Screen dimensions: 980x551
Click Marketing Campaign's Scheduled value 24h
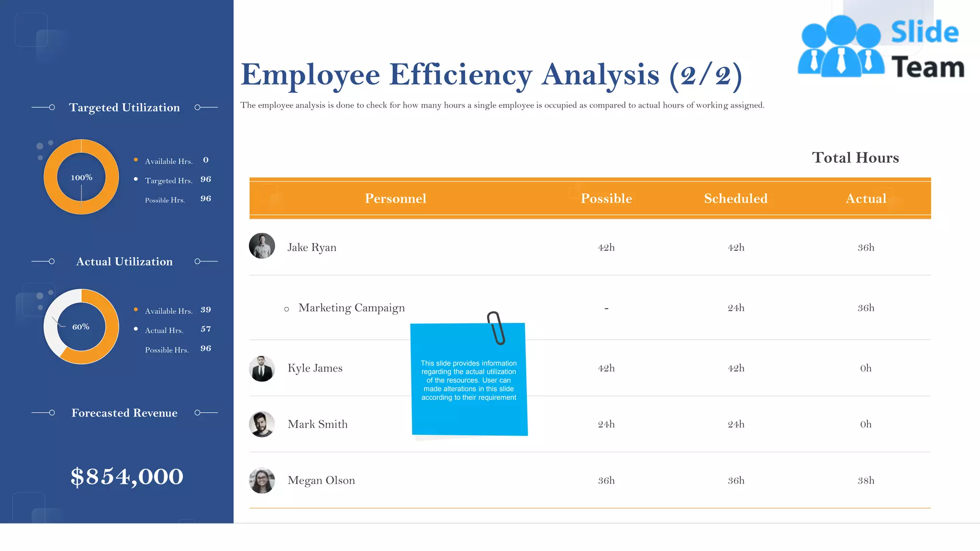coord(736,308)
